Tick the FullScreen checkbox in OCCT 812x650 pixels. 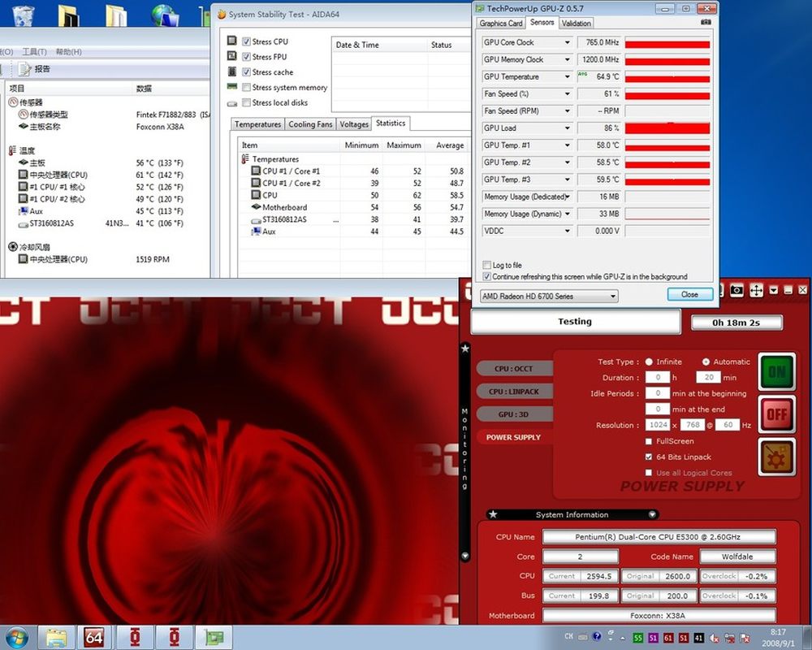pos(648,441)
